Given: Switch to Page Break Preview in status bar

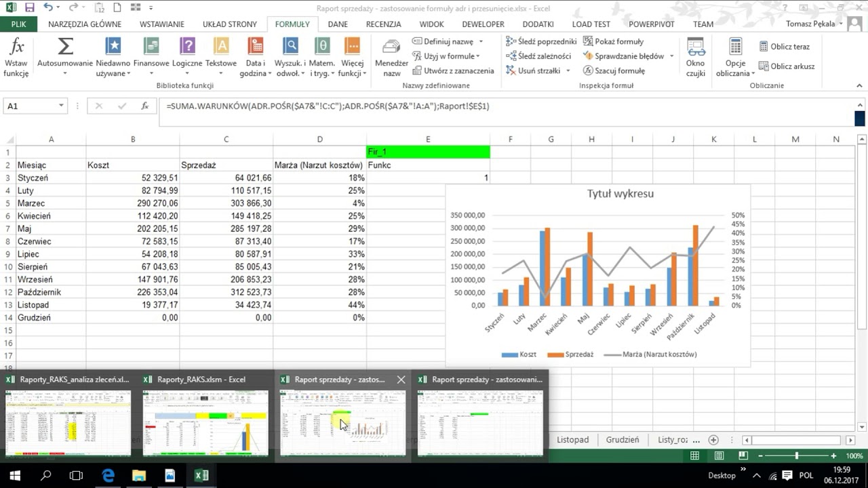Looking at the screenshot, I should coord(743,456).
